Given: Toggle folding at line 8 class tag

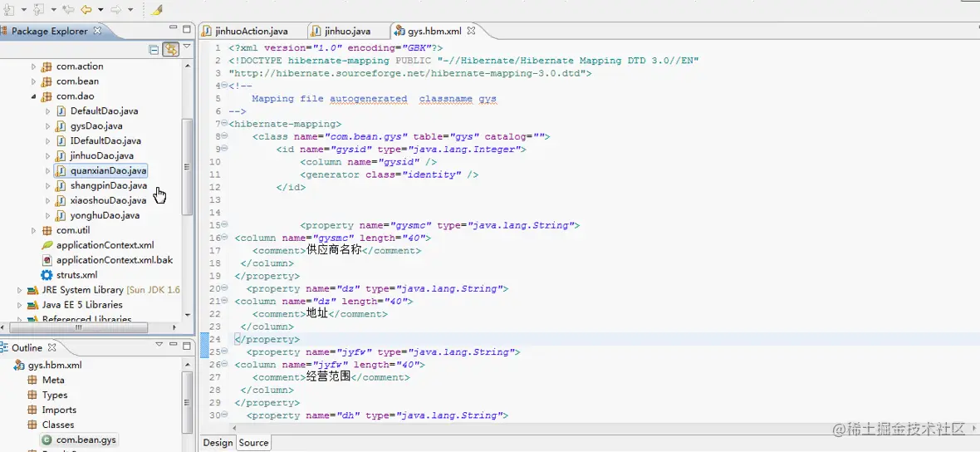Looking at the screenshot, I should pos(223,136).
